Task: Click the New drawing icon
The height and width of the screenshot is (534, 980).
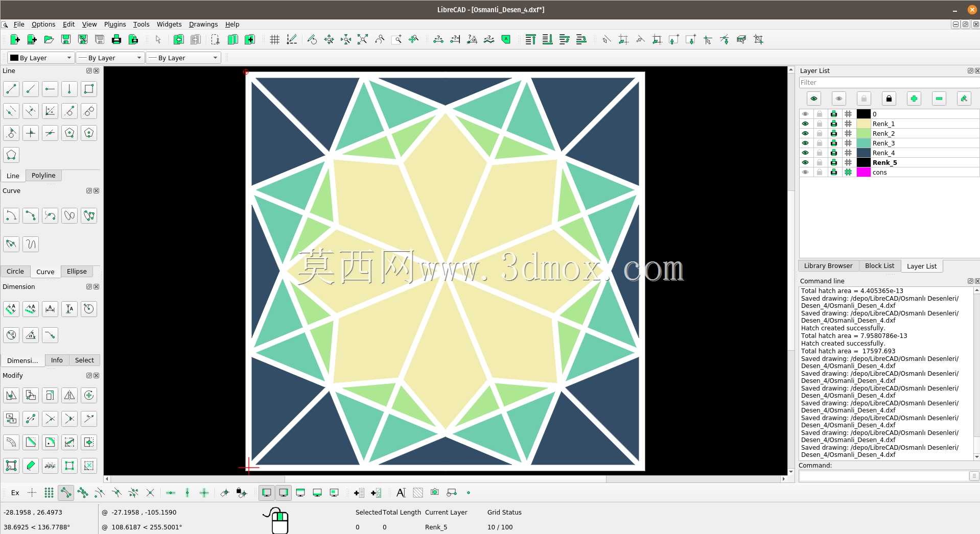Action: pyautogui.click(x=15, y=39)
